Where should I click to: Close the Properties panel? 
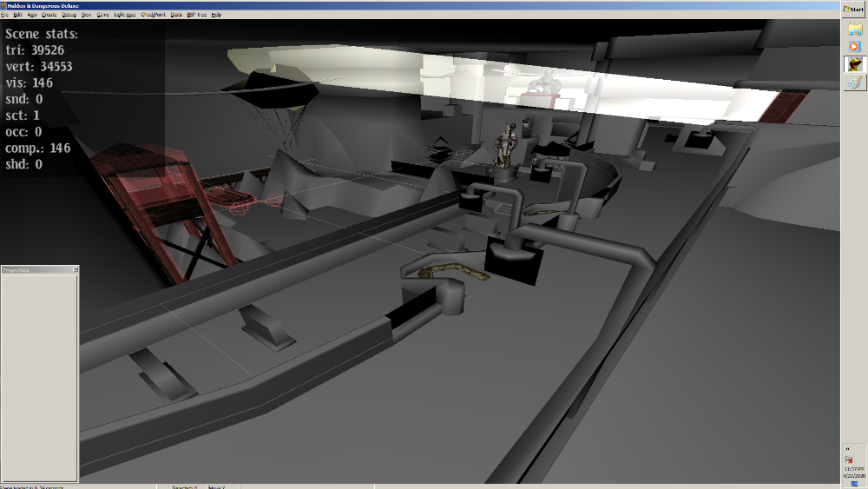pyautogui.click(x=76, y=270)
